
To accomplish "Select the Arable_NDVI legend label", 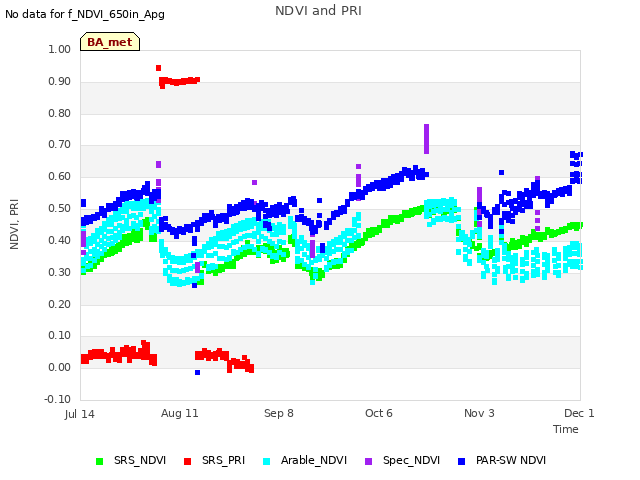I will tap(314, 460).
